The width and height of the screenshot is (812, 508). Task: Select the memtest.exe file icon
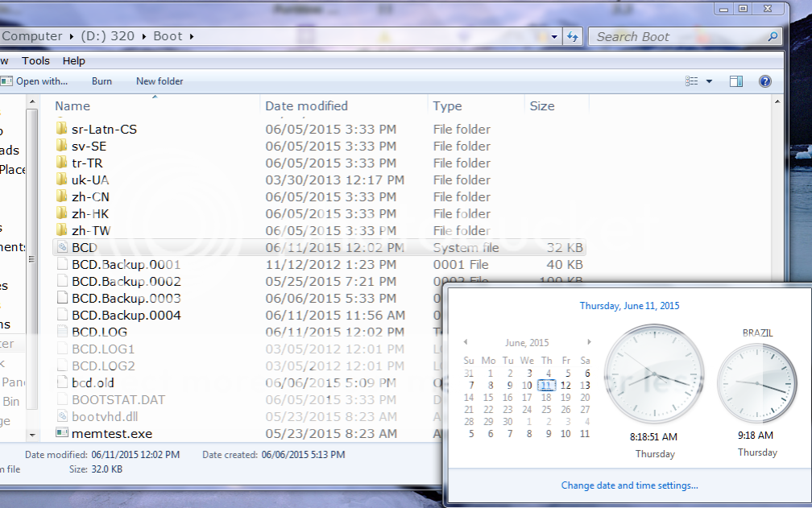pos(62,433)
